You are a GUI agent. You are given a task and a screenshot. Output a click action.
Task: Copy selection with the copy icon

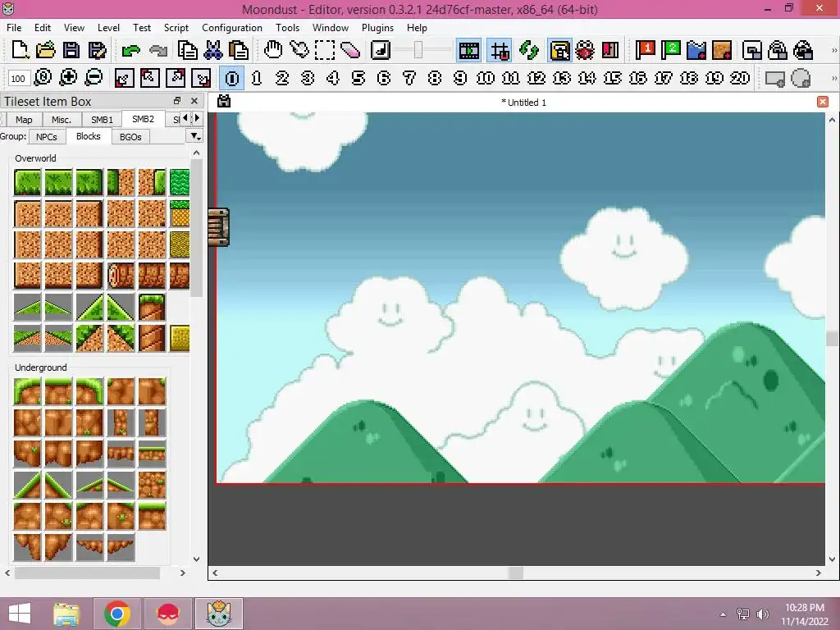(x=188, y=50)
